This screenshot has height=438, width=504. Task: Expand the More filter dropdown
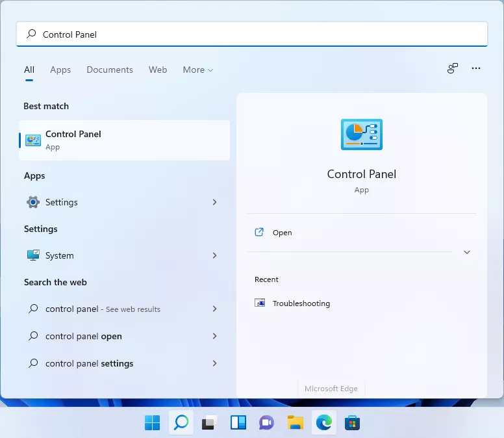[197, 70]
